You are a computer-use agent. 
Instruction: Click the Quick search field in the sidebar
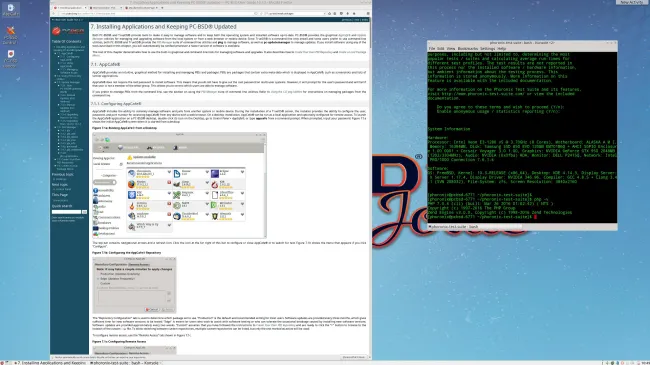pyautogui.click(x=66, y=212)
